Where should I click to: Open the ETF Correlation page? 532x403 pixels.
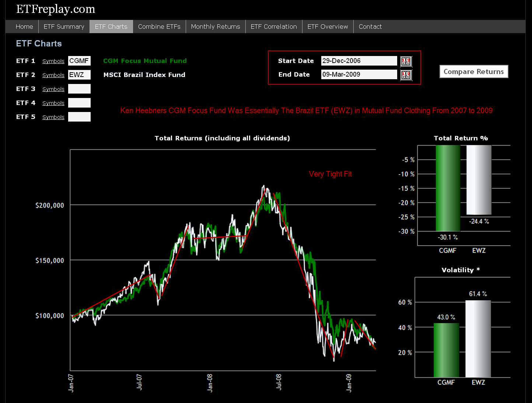pyautogui.click(x=274, y=27)
